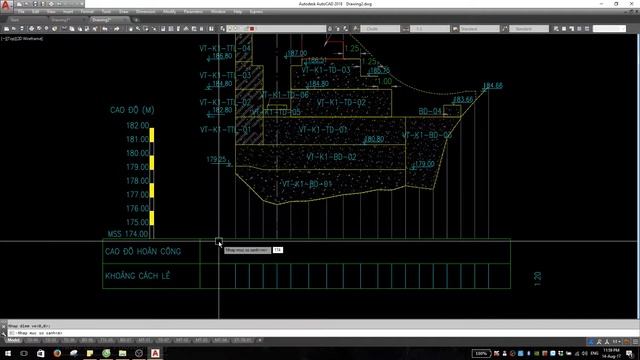
Task: Open Table Style manager icon
Action: pos(455,29)
